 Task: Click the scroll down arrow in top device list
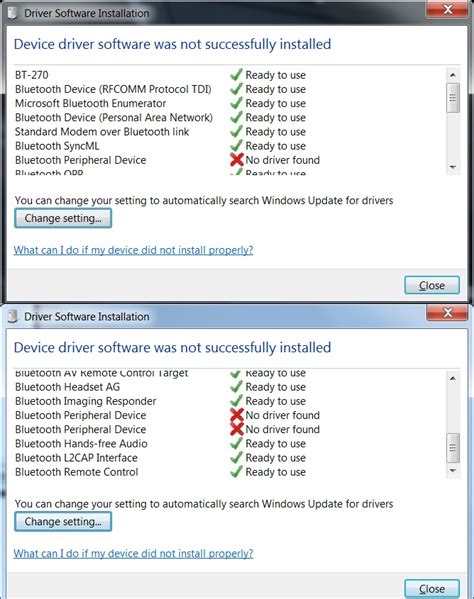pos(453,167)
